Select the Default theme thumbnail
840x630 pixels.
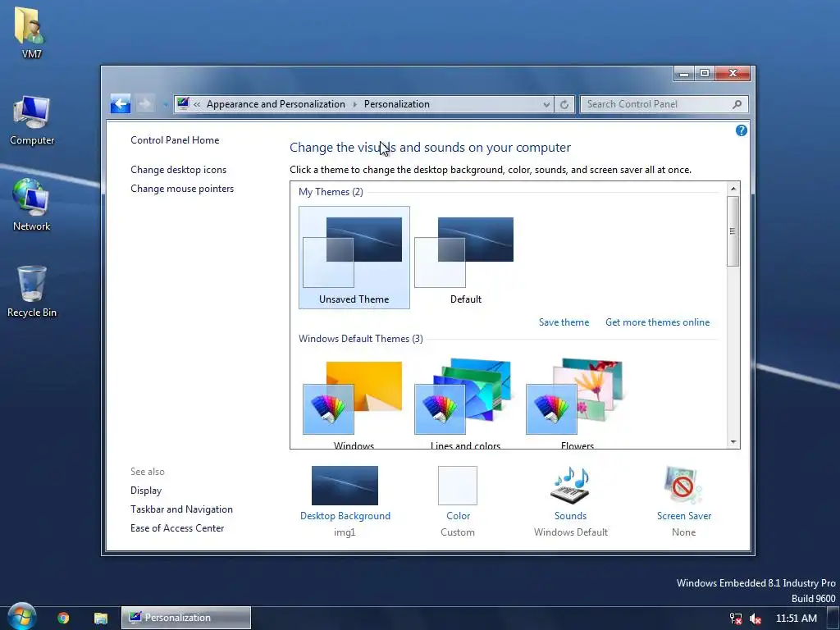[466, 258]
